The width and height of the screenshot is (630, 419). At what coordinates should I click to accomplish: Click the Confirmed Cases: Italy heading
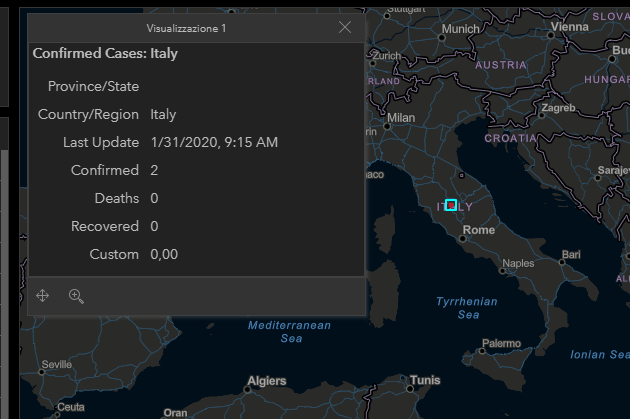(x=105, y=53)
